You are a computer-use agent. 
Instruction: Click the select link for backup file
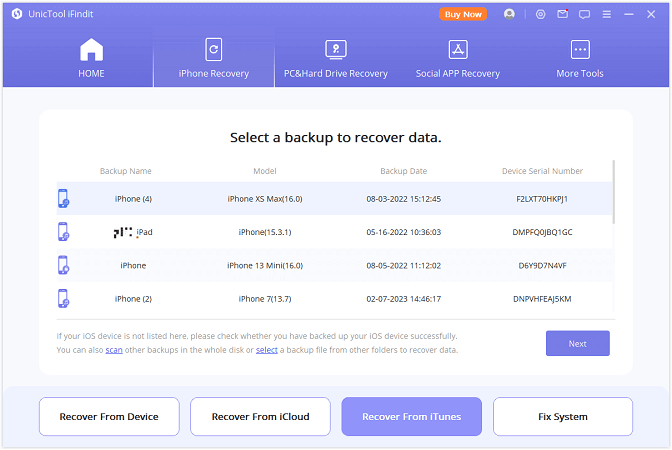[266, 350]
